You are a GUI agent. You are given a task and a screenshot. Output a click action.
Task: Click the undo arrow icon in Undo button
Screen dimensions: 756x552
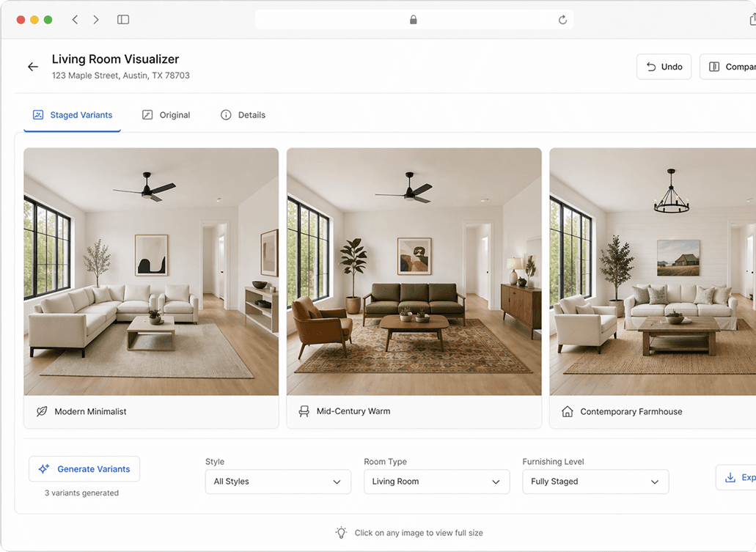tap(651, 66)
